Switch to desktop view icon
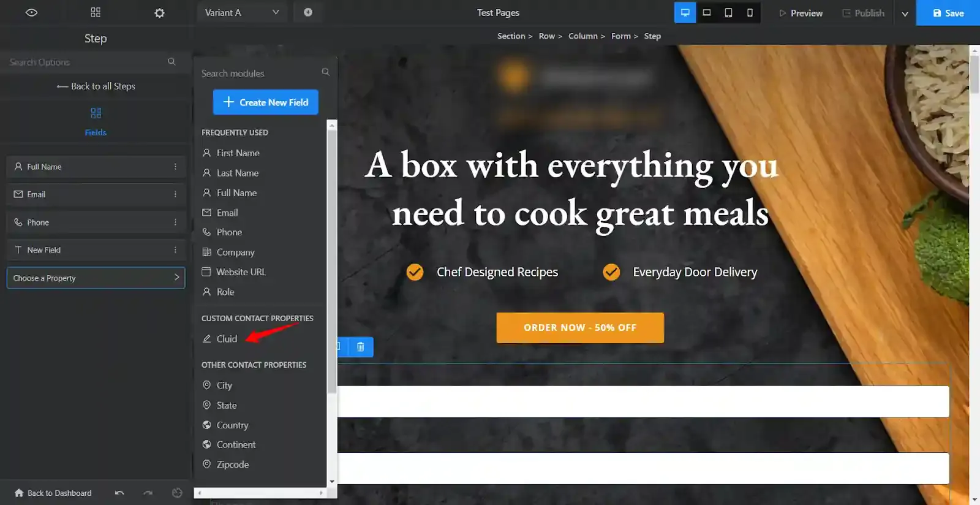The width and height of the screenshot is (980, 505). [685, 12]
